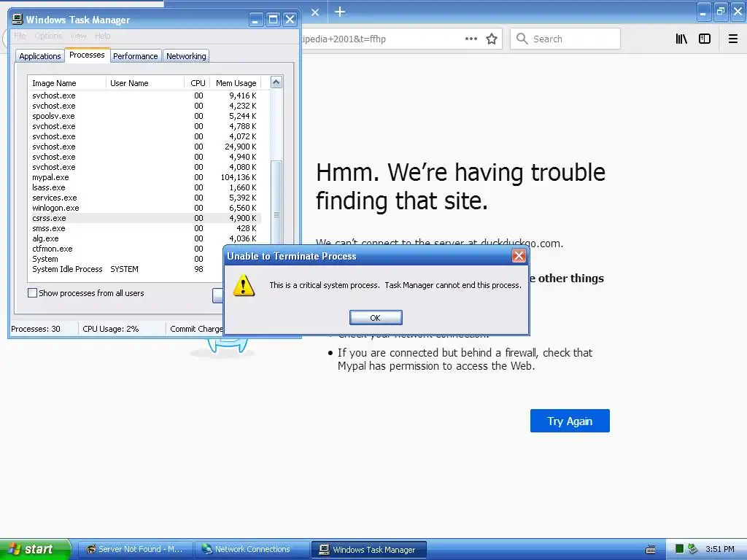Close the Windows Task Manager window
Image resolution: width=747 pixels, height=560 pixels.
point(290,20)
